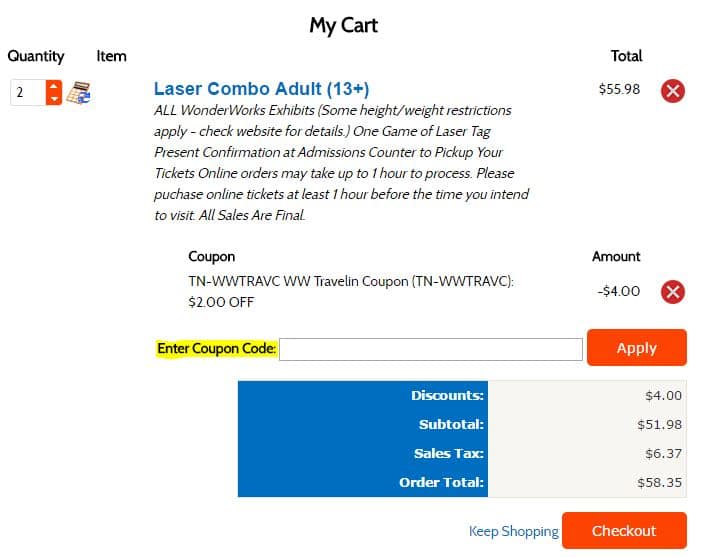
Task: Click the Sales Tax label
Action: [x=448, y=453]
